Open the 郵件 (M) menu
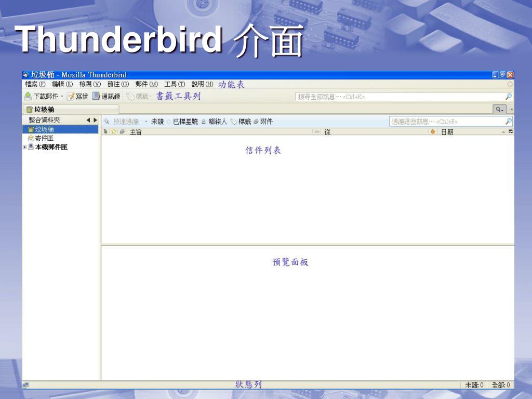 coord(147,84)
